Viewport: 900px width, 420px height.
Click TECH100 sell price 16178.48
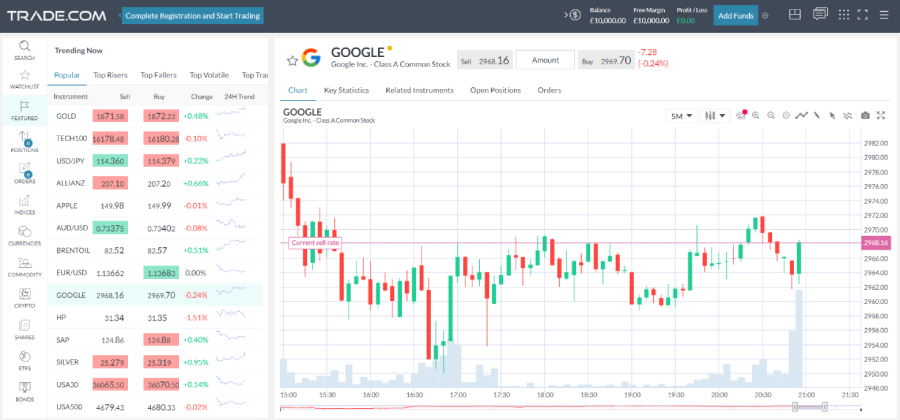point(110,138)
